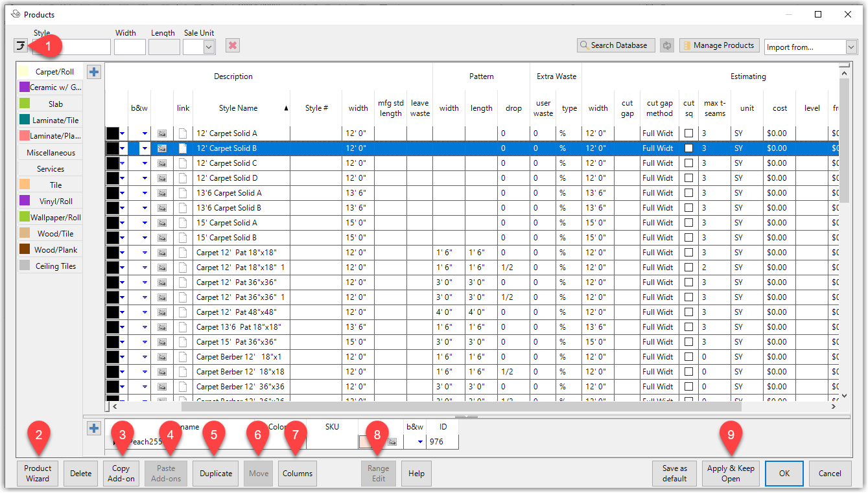Toggle cut sq checkbox for 13'6 Carpet Solid A
This screenshot has width=868, height=493.
click(x=688, y=193)
